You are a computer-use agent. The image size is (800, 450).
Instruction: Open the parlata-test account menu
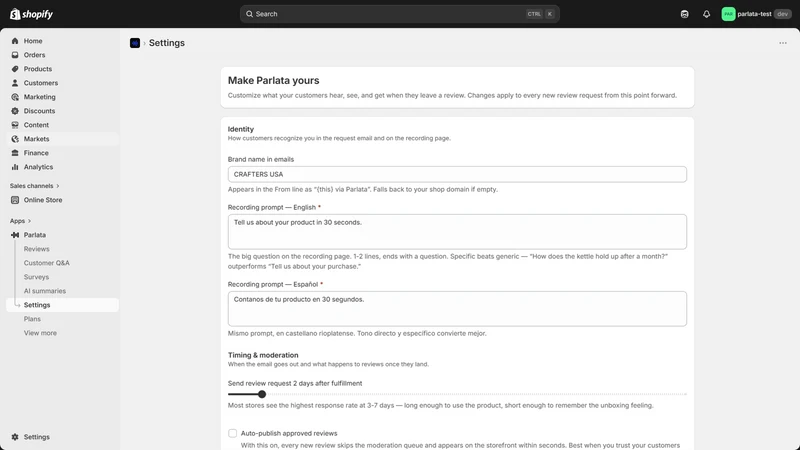756,14
